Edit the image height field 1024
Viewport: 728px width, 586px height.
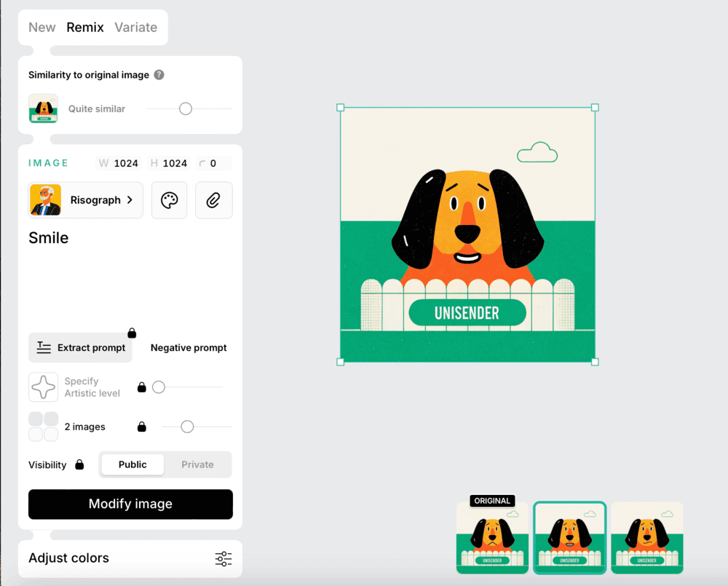click(169, 164)
